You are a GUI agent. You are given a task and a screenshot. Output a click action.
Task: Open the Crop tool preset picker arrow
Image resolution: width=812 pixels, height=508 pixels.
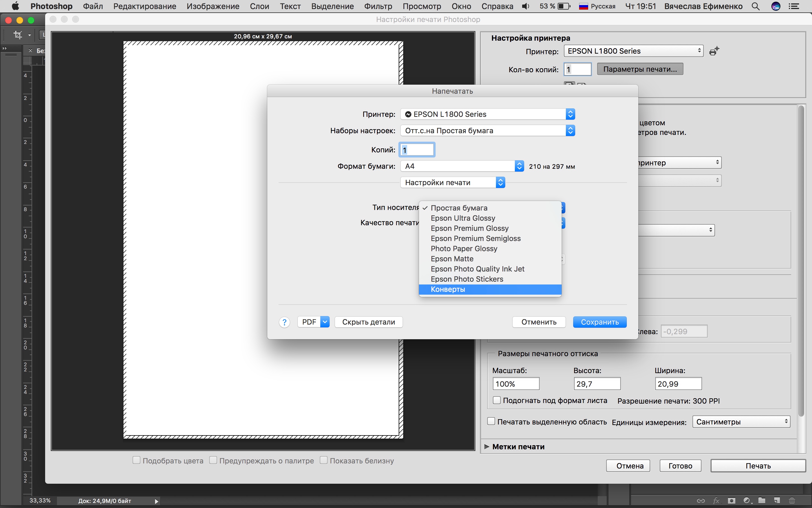tap(30, 35)
